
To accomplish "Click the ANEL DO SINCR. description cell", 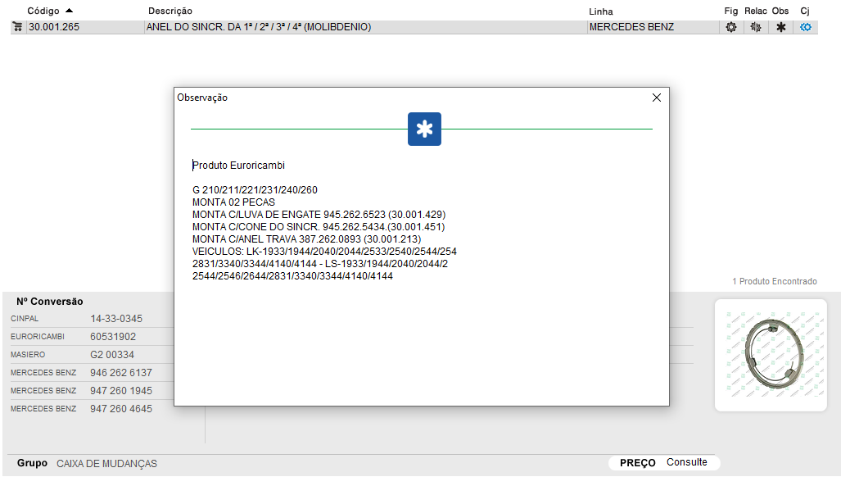I will [x=259, y=27].
